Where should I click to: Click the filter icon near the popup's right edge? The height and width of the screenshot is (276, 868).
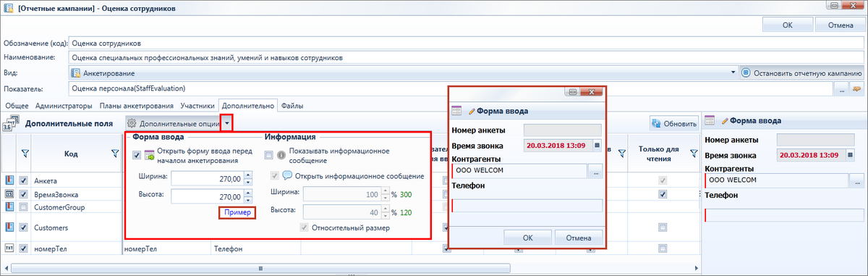[x=621, y=153]
